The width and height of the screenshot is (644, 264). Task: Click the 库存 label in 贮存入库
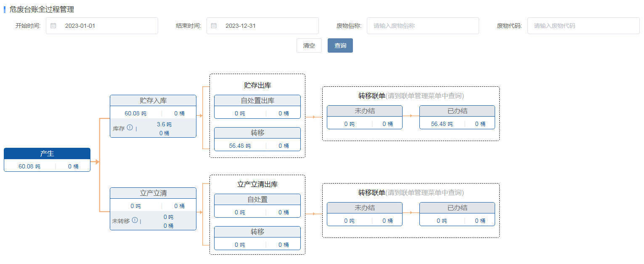click(119, 128)
